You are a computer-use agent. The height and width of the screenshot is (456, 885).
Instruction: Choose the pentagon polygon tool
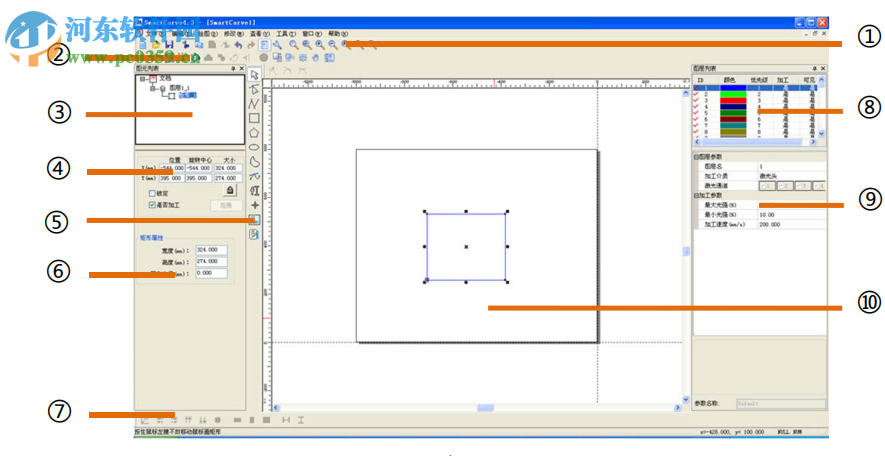(255, 133)
